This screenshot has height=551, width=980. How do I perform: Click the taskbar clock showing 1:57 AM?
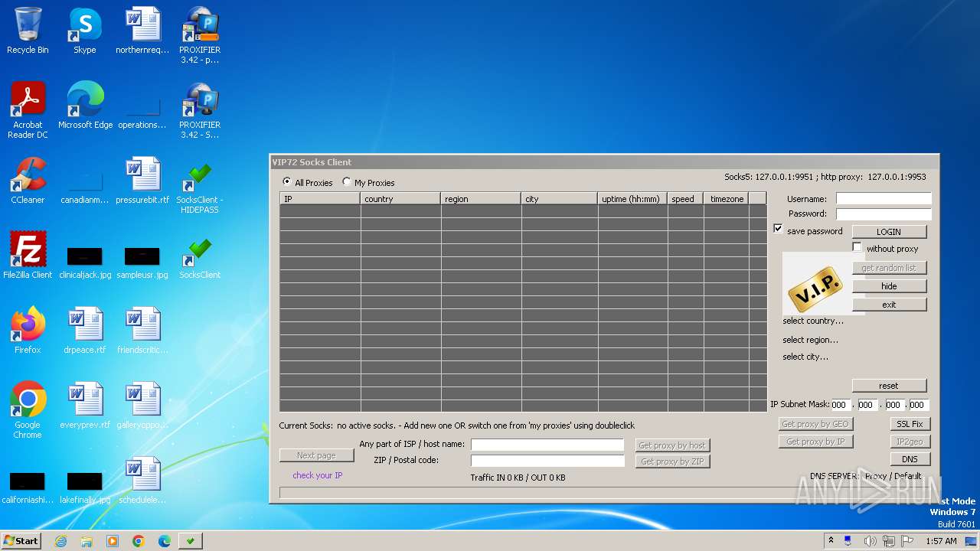pyautogui.click(x=941, y=541)
